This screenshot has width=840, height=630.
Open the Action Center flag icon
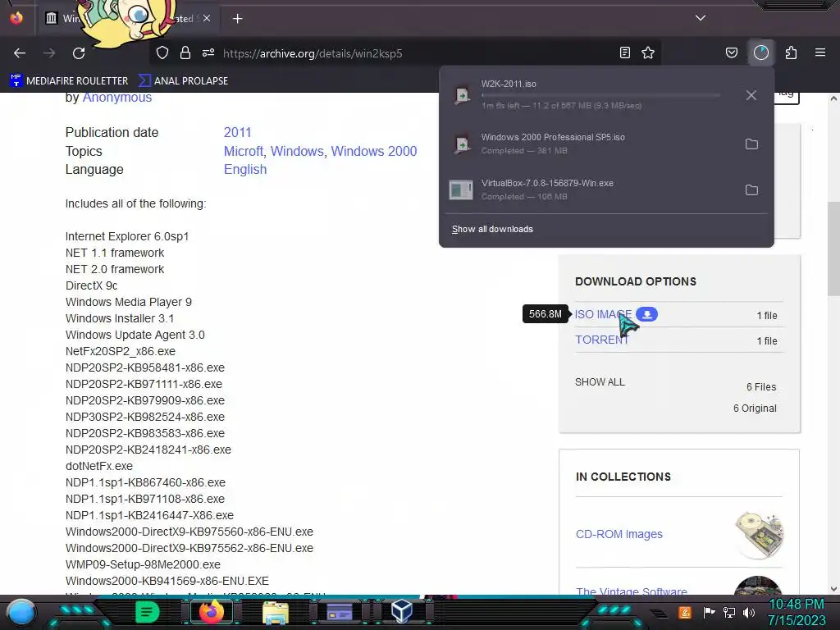point(709,612)
